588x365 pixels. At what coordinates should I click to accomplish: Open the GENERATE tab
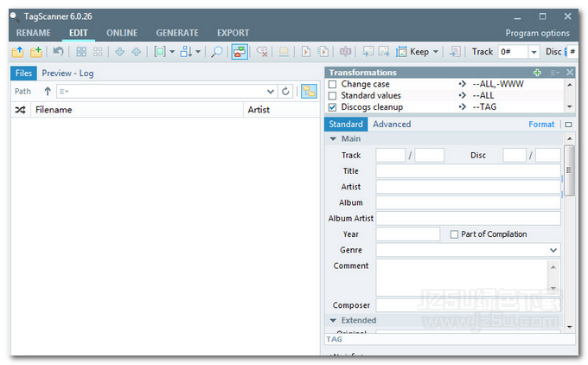click(x=177, y=33)
